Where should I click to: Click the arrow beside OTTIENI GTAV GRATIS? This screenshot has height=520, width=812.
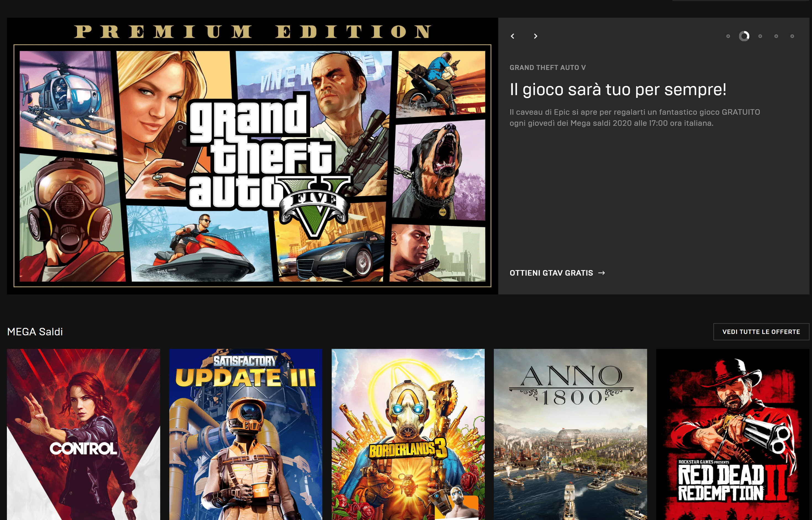tap(602, 273)
